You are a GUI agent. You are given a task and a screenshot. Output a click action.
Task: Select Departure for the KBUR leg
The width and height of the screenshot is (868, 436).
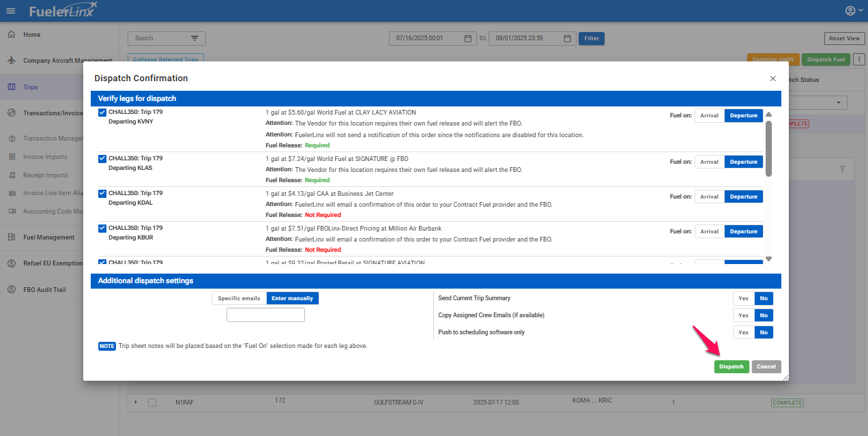744,231
